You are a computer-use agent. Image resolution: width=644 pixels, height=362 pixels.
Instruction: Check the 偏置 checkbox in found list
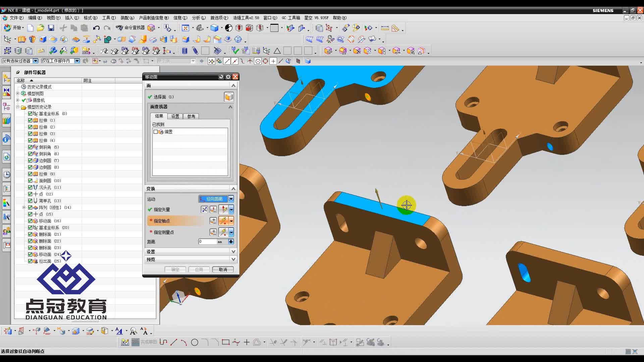click(156, 132)
